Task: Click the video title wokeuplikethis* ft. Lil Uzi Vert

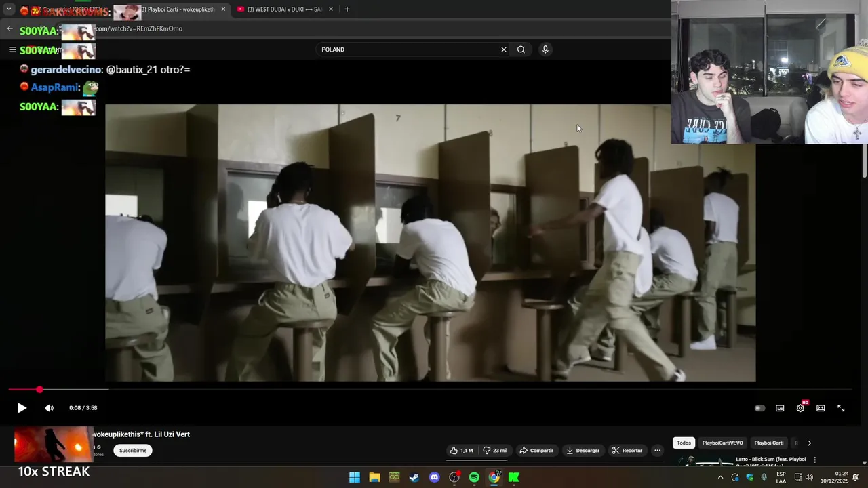Action: click(141, 434)
